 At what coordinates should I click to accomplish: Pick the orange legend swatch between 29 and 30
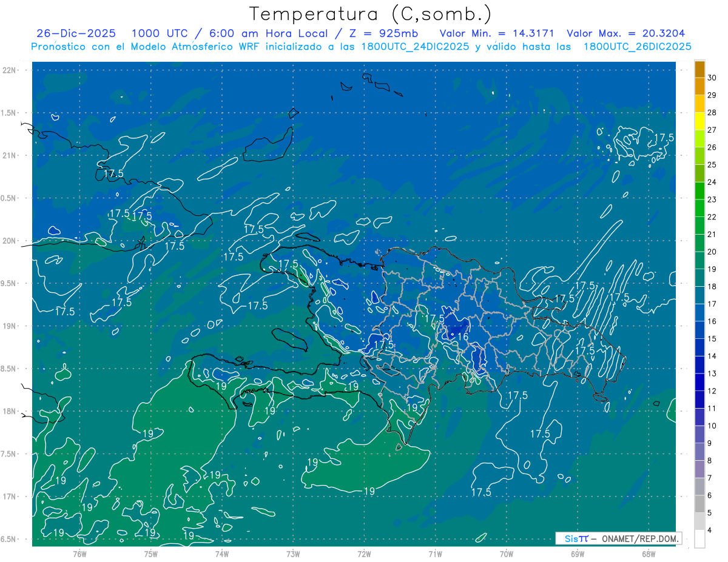(699, 87)
